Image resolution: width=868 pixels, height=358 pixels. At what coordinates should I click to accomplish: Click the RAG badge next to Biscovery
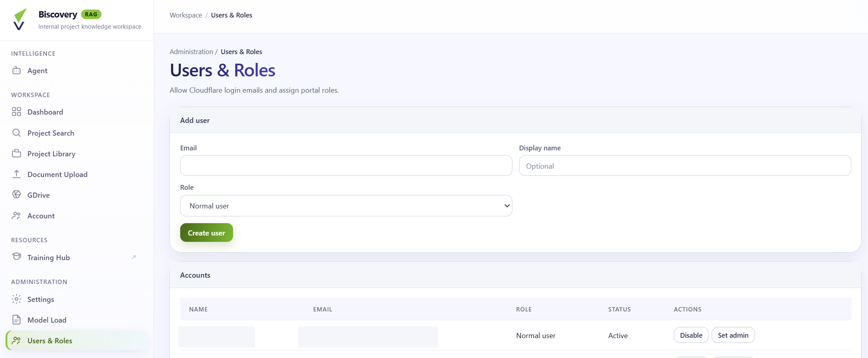tap(91, 14)
